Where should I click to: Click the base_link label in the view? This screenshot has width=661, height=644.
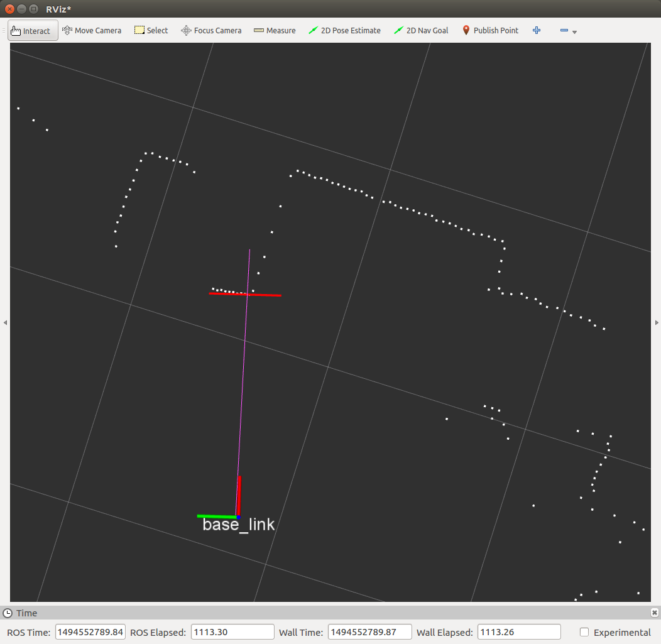coord(238,525)
